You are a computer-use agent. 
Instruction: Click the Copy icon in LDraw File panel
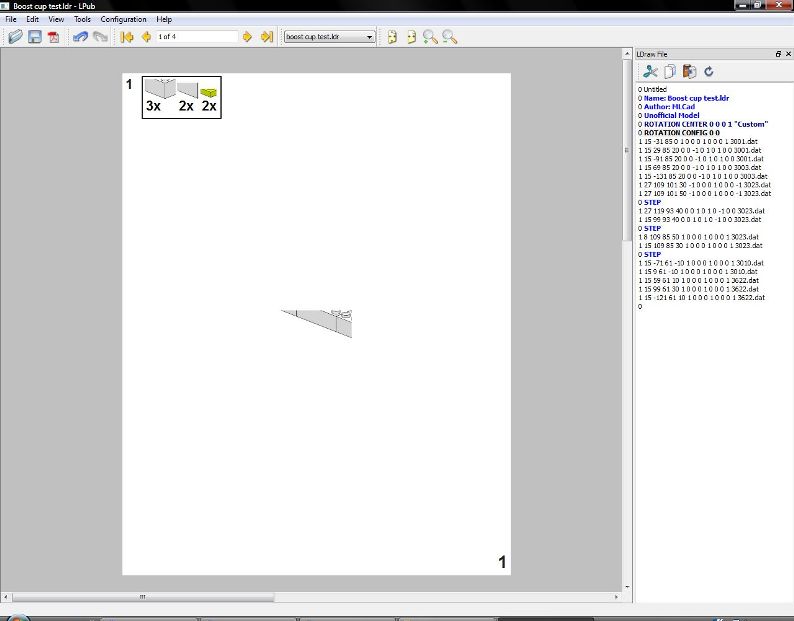[670, 71]
